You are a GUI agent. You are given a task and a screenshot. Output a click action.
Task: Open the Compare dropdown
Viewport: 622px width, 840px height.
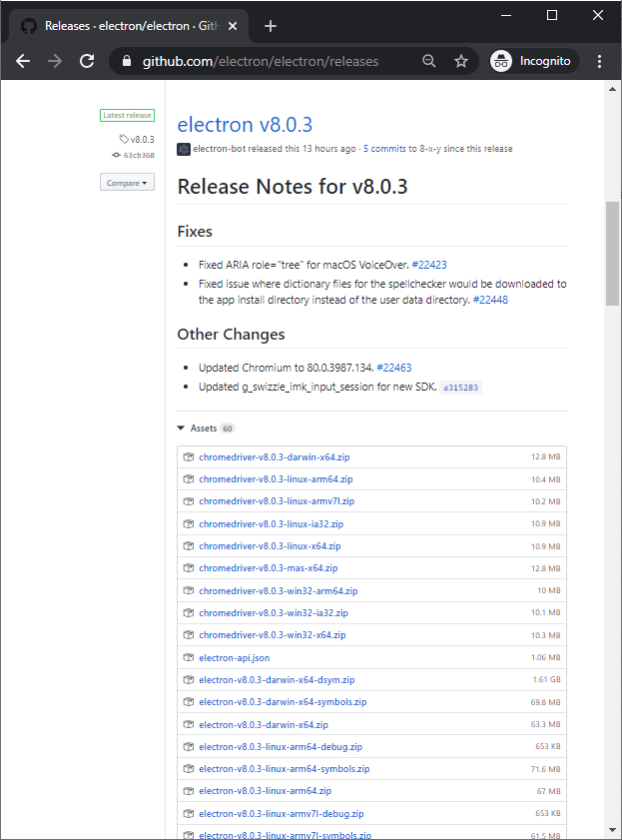coord(127,183)
